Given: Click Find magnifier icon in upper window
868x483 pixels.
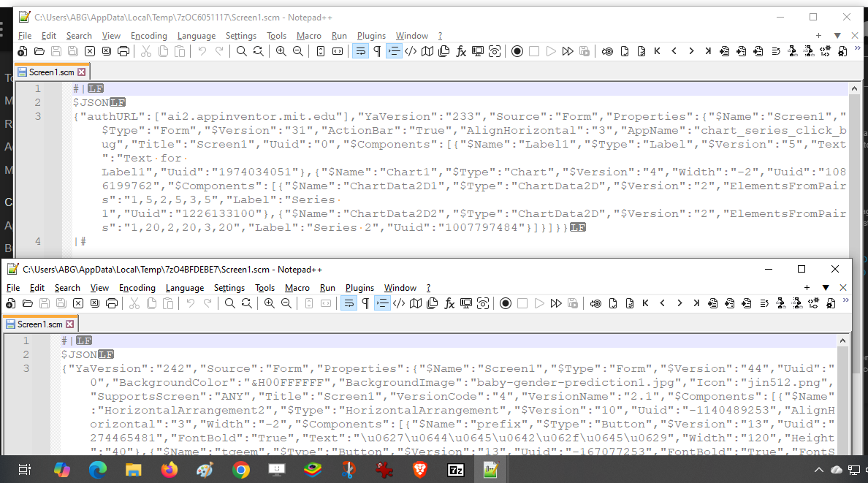Looking at the screenshot, I should tap(241, 51).
